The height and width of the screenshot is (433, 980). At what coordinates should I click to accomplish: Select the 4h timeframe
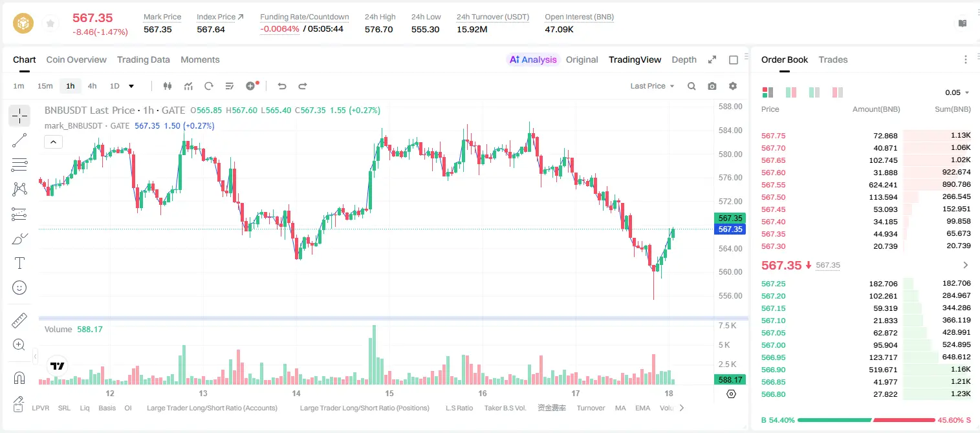coord(93,86)
